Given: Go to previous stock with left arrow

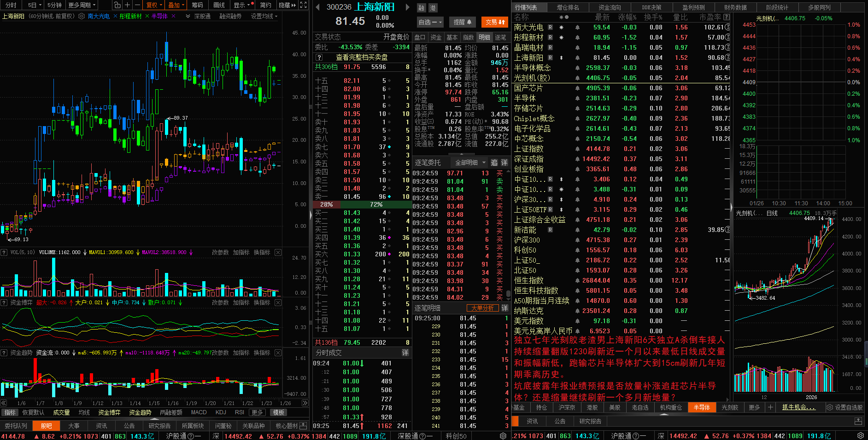Looking at the screenshot, I should [317, 7].
